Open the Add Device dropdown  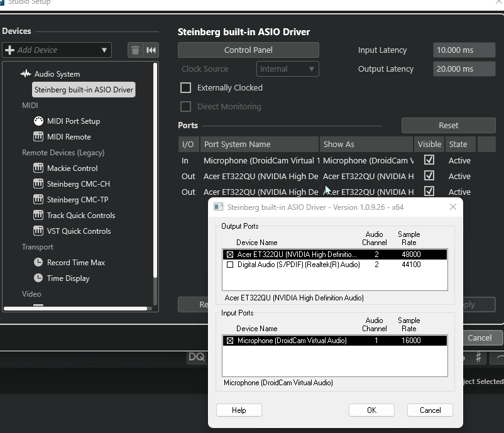57,50
